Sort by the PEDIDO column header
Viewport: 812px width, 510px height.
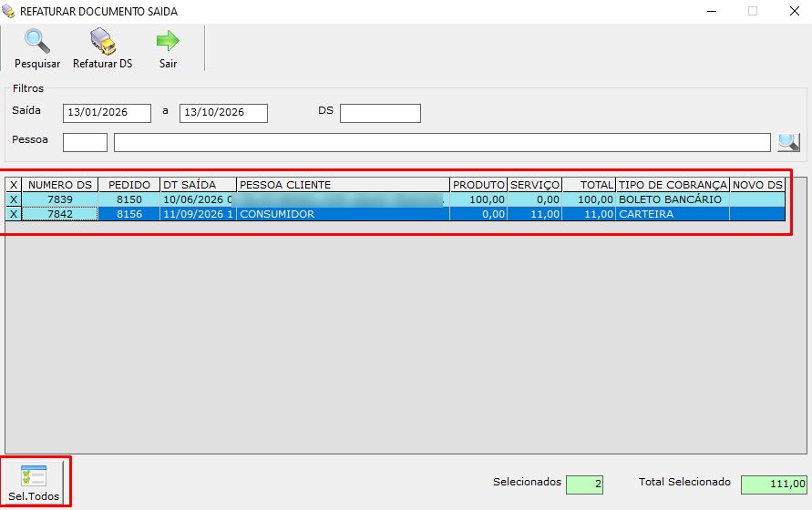[x=128, y=185]
